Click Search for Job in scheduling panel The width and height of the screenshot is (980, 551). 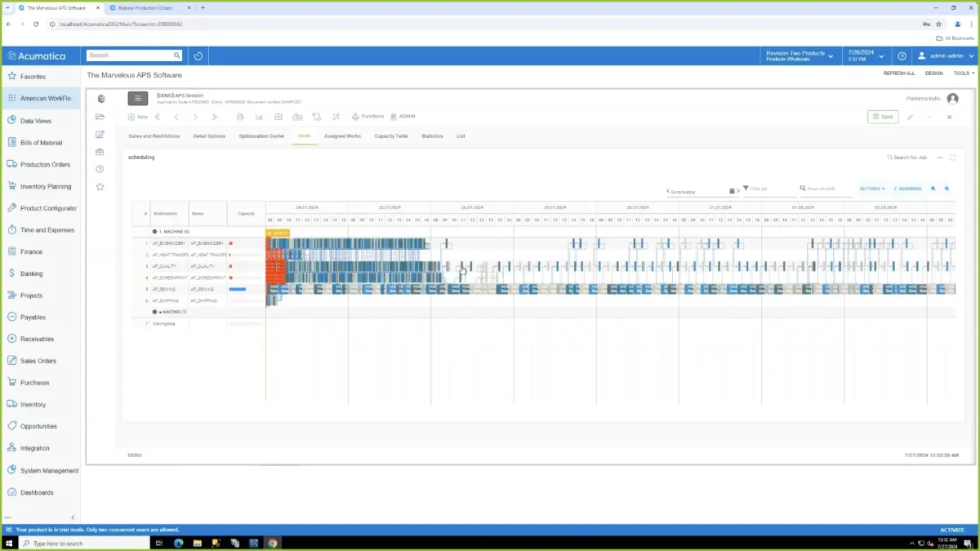tap(907, 158)
